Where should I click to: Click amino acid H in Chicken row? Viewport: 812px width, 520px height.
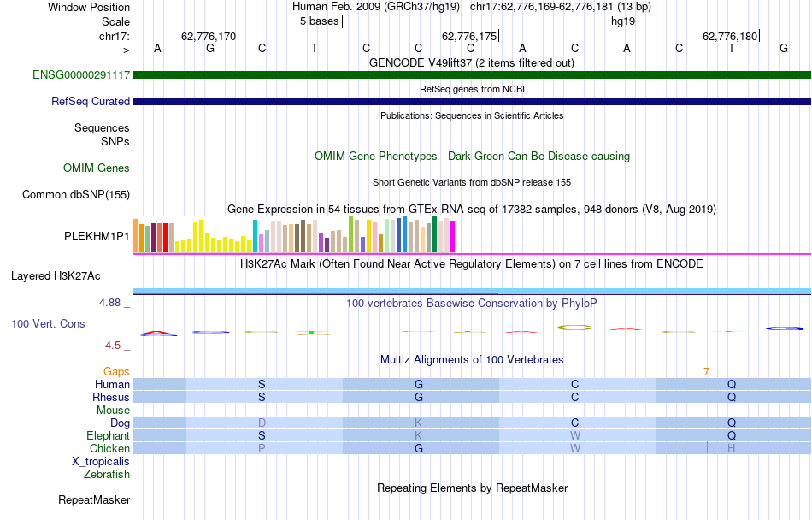[x=731, y=449]
